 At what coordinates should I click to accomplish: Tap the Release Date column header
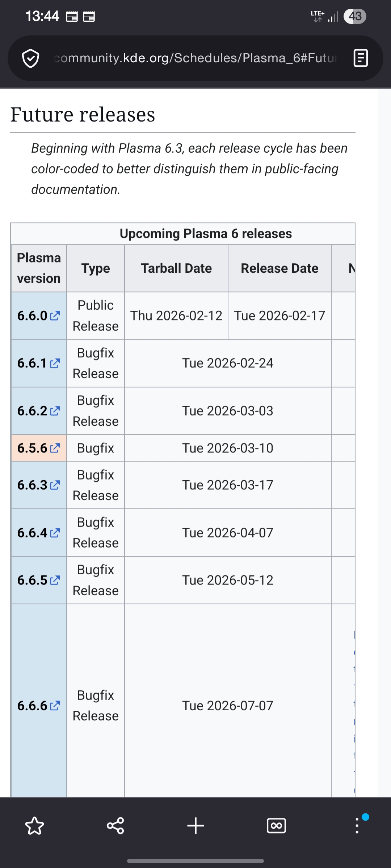point(279,268)
